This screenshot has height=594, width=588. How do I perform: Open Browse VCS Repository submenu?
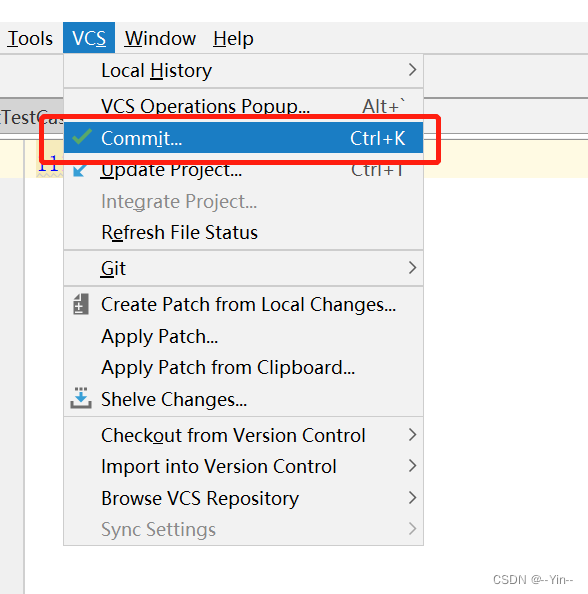pos(243,498)
